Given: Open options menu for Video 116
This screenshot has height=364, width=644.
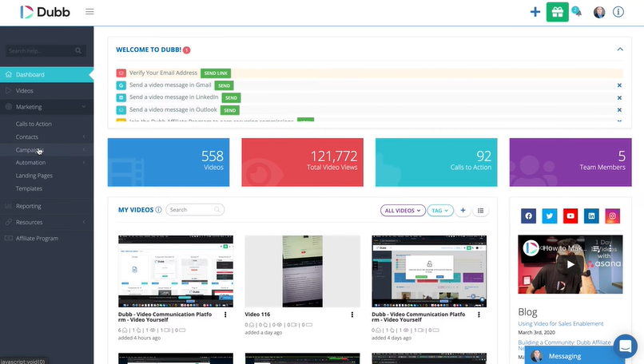Looking at the screenshot, I should point(352,315).
